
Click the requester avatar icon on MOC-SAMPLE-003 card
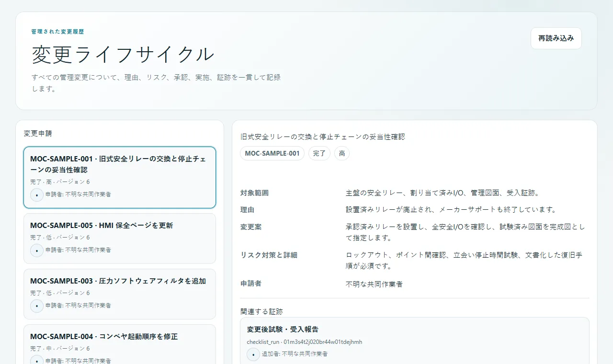37,306
